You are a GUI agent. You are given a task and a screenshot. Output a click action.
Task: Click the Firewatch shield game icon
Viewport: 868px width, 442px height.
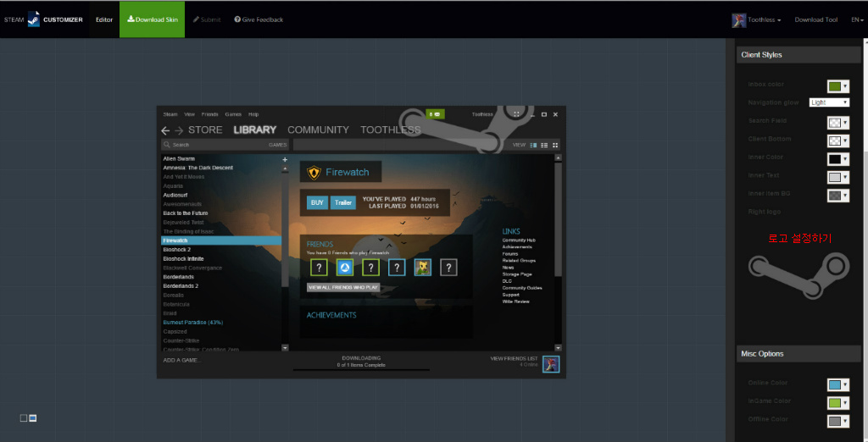click(314, 173)
